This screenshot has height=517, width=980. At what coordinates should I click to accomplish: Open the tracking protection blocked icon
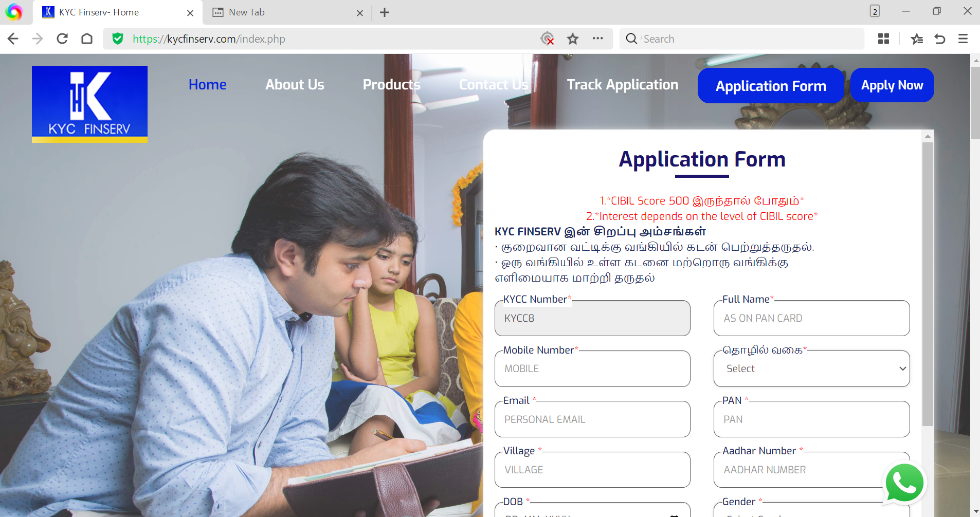pyautogui.click(x=547, y=39)
